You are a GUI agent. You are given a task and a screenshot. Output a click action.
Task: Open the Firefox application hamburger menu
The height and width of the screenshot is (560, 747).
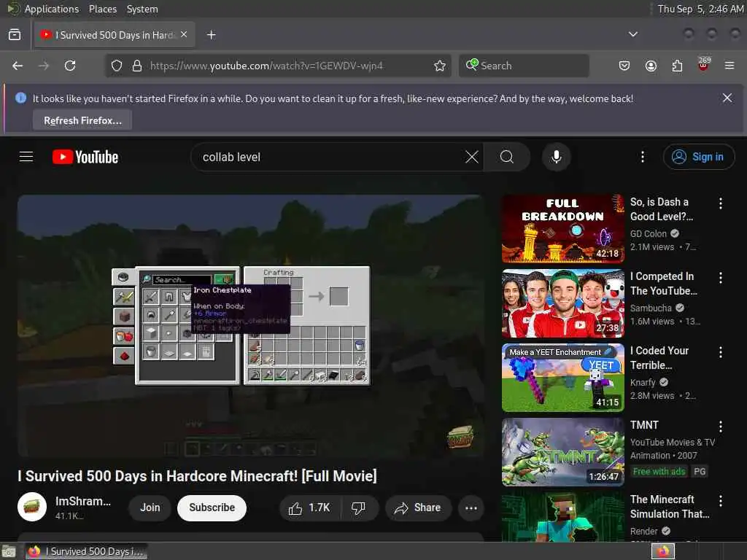coord(729,66)
